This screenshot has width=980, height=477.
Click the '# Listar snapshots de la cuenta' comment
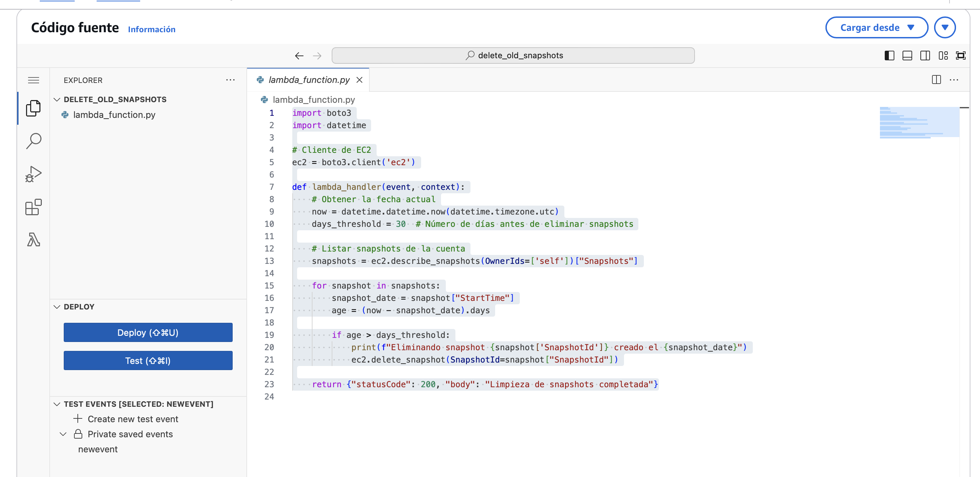click(389, 248)
